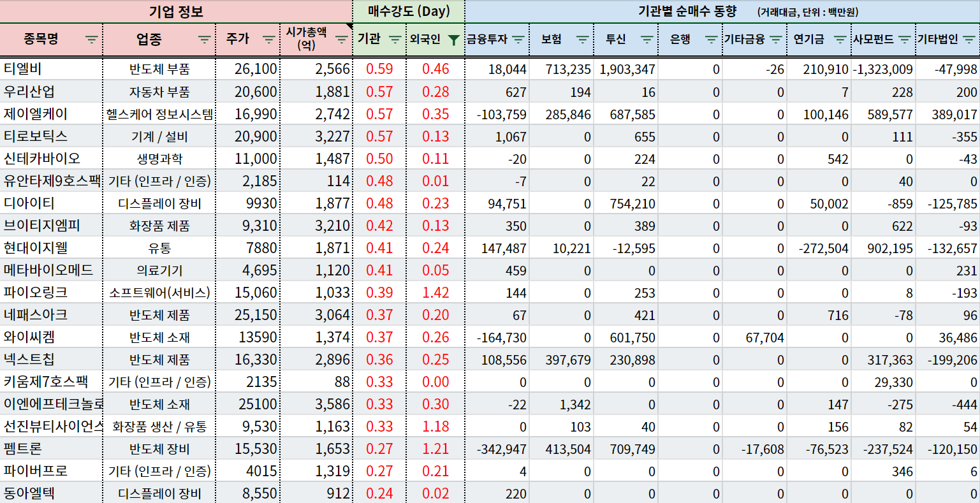The image size is (980, 503).
Task: Select the 기계 / 설비 industry cell
Action: (159, 136)
